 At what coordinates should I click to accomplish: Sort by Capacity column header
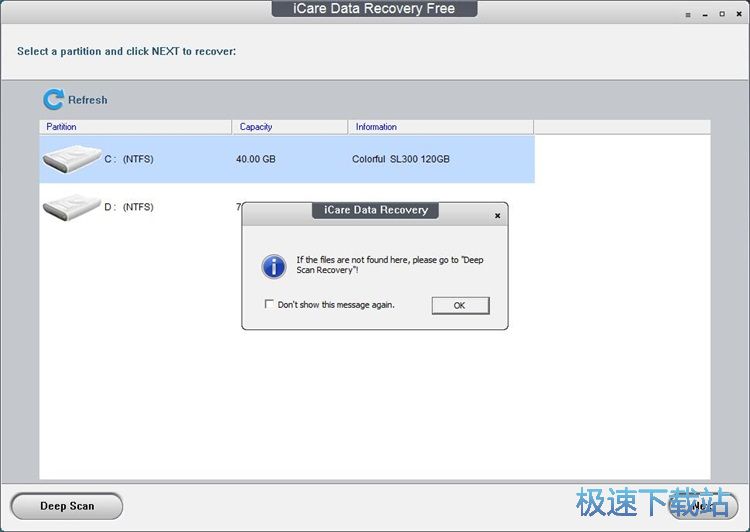coord(290,127)
